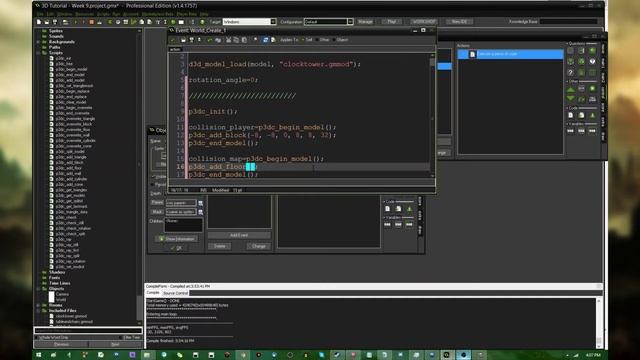Click the Show Information button
The height and width of the screenshot is (360, 640).
[x=176, y=239]
